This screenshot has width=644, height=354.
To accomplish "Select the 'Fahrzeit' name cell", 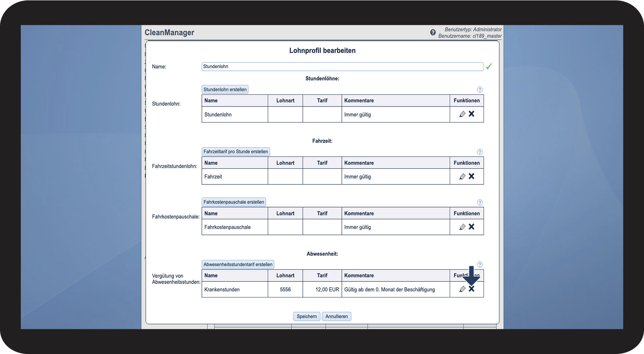I will [235, 177].
